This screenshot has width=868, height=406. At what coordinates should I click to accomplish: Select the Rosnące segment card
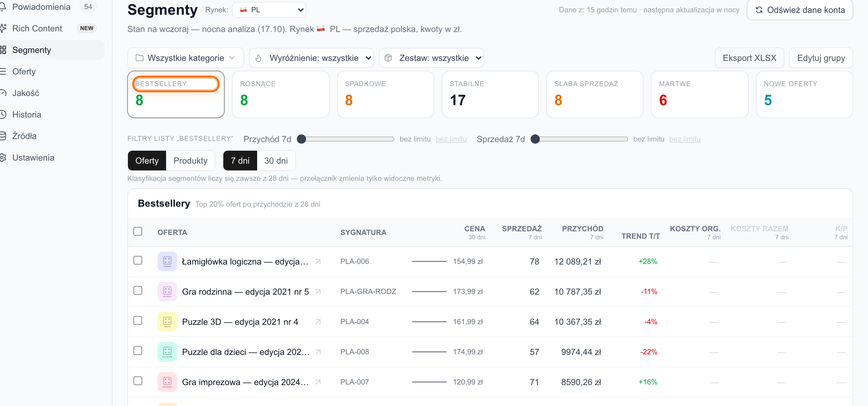point(281,94)
